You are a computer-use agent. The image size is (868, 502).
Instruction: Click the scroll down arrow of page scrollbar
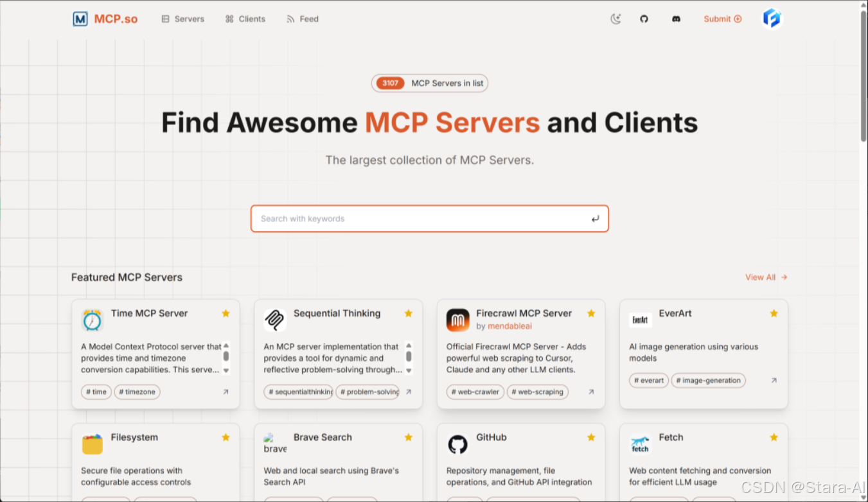coord(864,498)
